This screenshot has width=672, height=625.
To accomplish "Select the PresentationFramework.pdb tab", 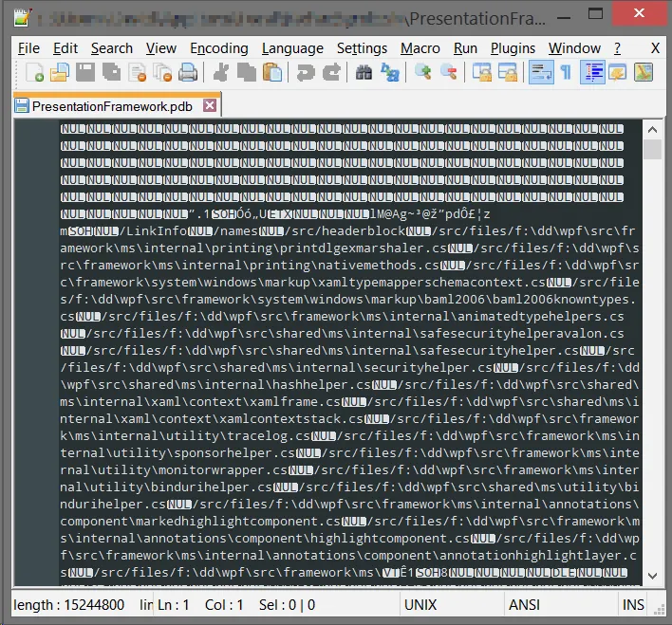I will coord(112,106).
